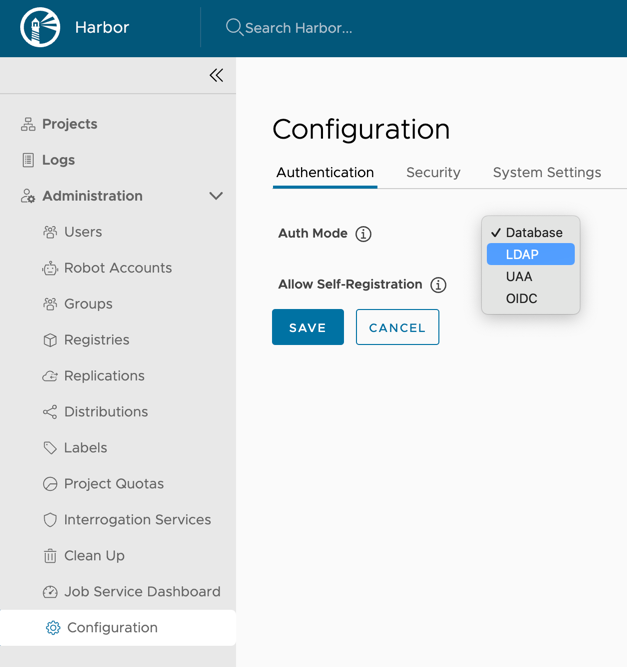Click the Projects icon in sidebar
The height and width of the screenshot is (667, 627).
point(28,124)
